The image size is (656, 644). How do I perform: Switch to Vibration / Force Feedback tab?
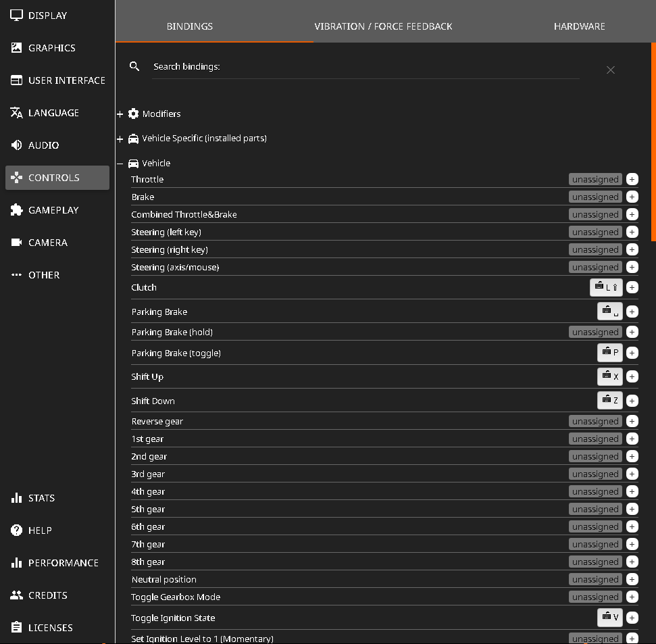click(x=383, y=26)
